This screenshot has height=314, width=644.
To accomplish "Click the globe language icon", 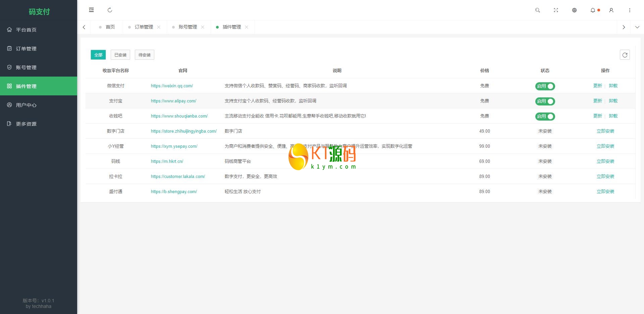I will pyautogui.click(x=574, y=10).
